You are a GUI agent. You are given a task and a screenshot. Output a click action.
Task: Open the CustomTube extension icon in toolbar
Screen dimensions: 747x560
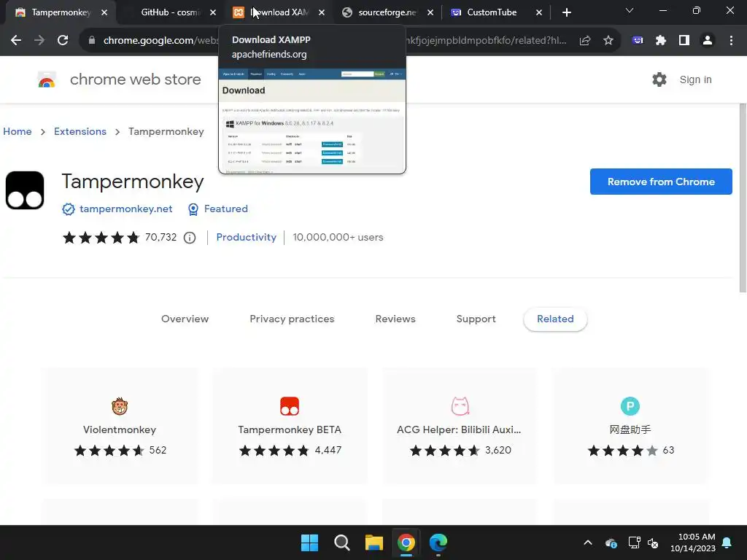(x=638, y=41)
